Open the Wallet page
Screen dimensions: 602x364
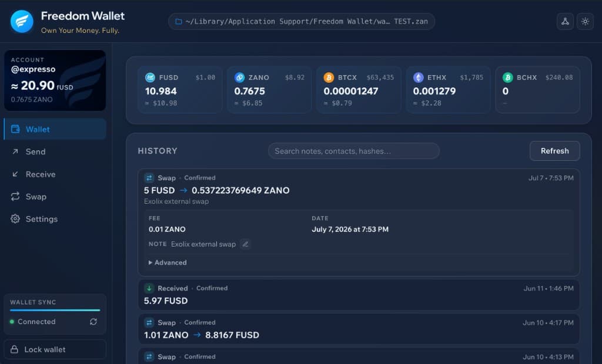click(55, 129)
